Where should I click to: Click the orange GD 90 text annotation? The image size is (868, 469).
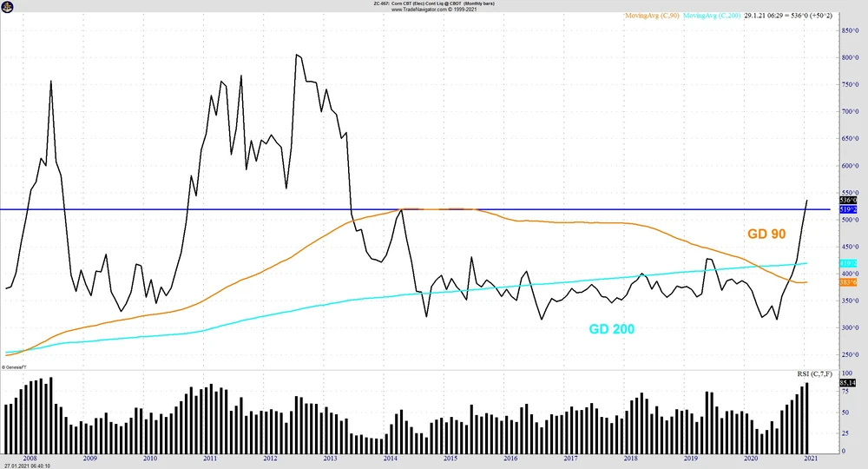pyautogui.click(x=767, y=234)
